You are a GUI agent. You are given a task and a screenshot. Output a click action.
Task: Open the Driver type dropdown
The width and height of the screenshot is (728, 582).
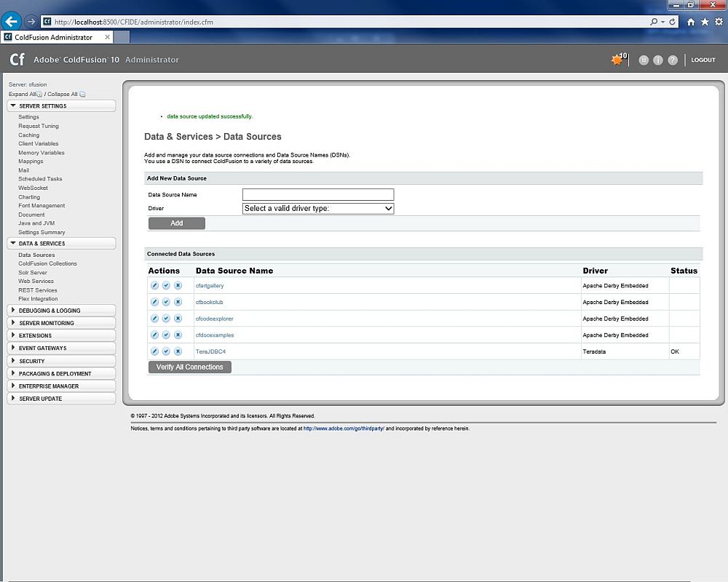click(318, 208)
